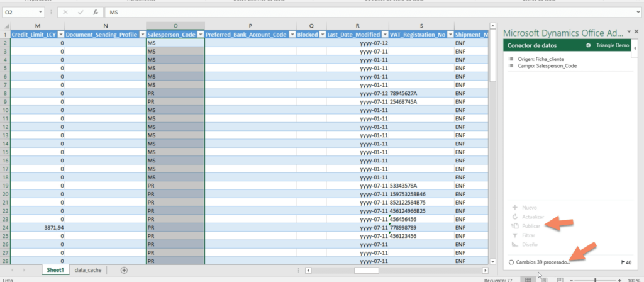This screenshot has width=644, height=282.
Task: Switch to Normal view in status bar
Action: (x=530, y=279)
